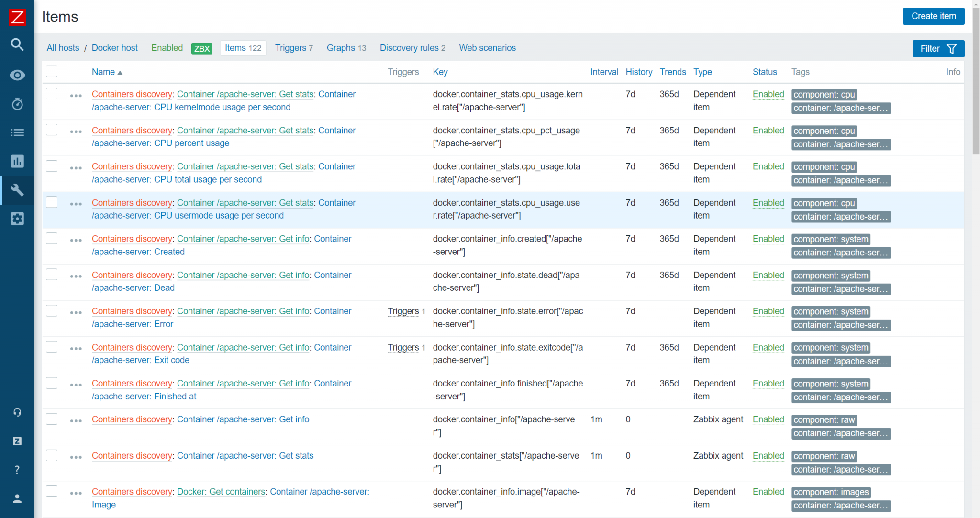This screenshot has height=518, width=980.
Task: Click the Inventory list icon in sidebar
Action: (x=17, y=132)
